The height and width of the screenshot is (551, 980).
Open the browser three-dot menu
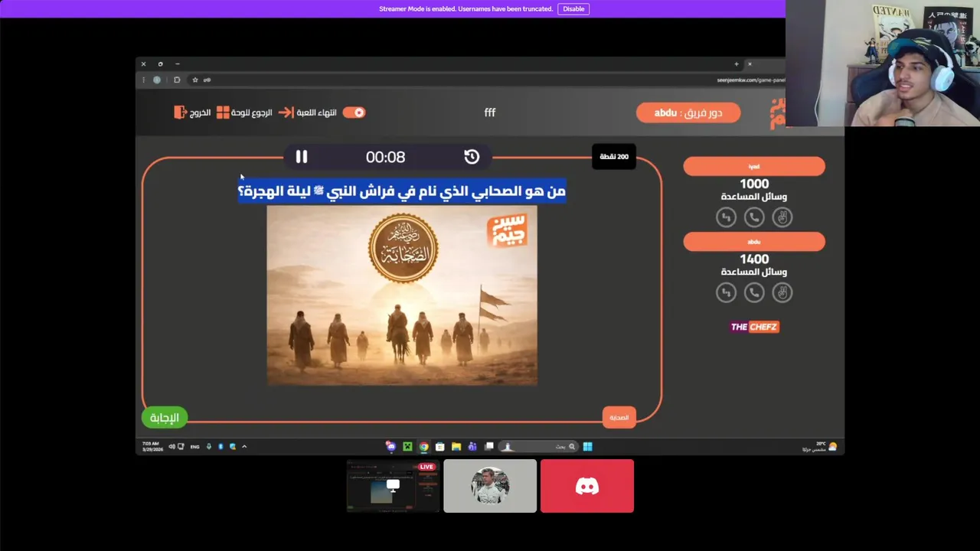[143, 80]
